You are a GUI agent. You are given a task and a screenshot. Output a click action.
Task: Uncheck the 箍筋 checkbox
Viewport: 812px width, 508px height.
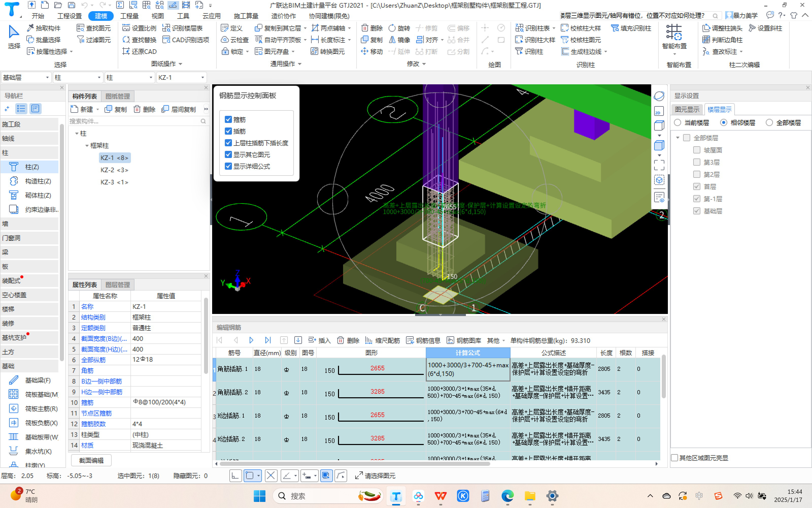pos(228,120)
